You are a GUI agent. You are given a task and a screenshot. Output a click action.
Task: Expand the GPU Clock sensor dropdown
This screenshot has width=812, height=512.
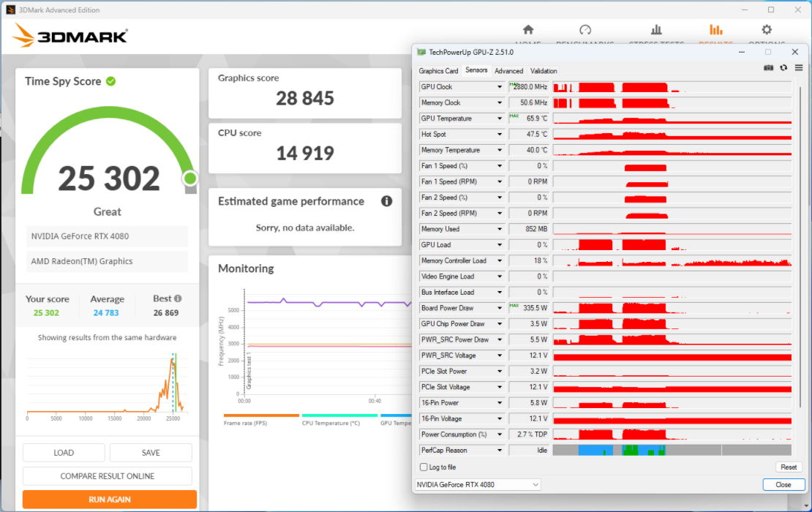coord(500,87)
